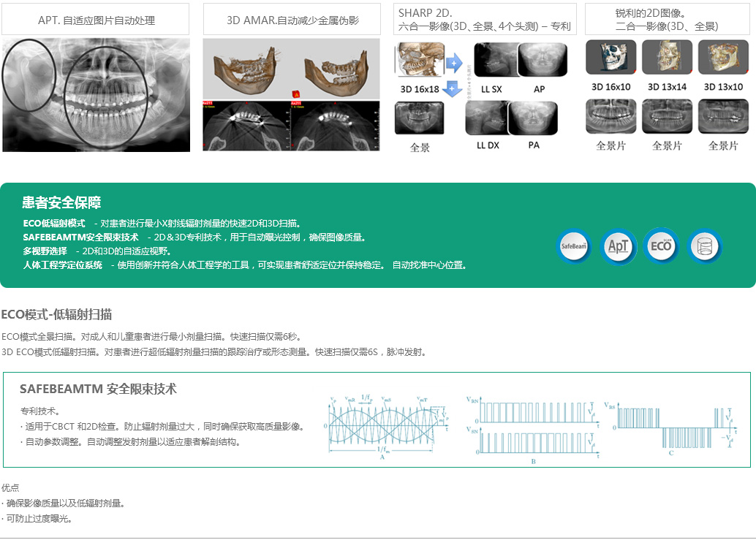This screenshot has height=540, width=756.
Task: Click the SafeBeam round icon
Action: coord(574,246)
